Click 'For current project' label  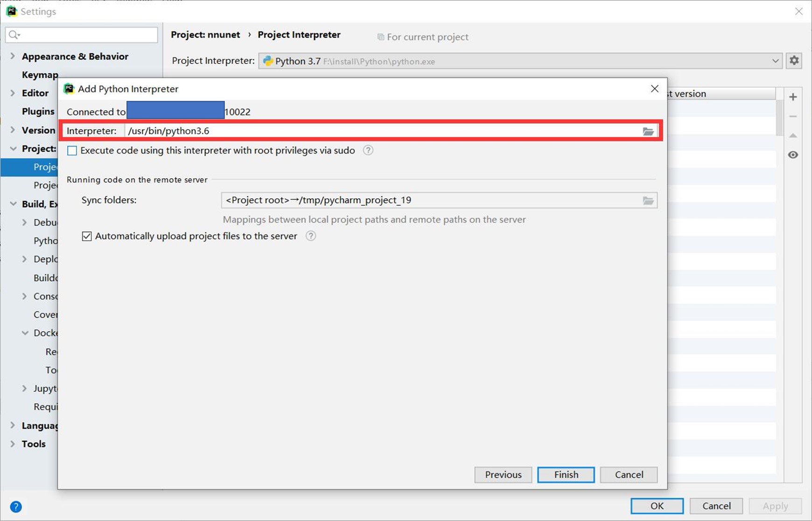(427, 37)
